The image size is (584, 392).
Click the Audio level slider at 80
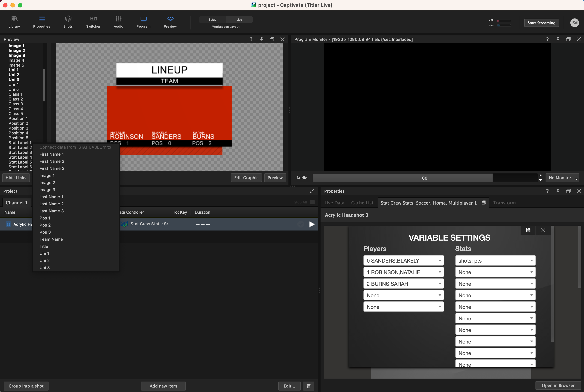(425, 178)
